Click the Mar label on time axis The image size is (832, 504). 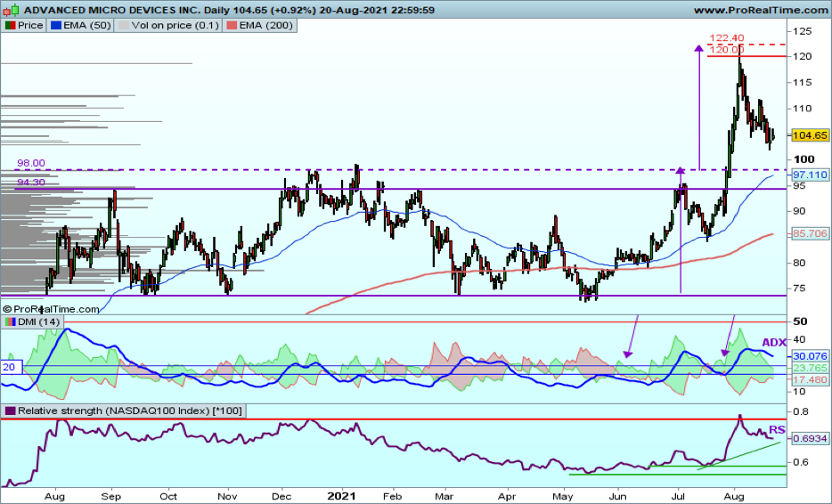pyautogui.click(x=445, y=497)
